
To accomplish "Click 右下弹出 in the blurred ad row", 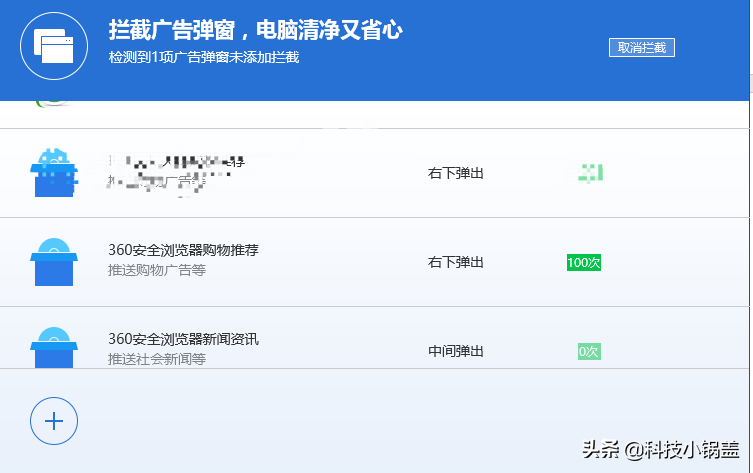I will coord(455,173).
